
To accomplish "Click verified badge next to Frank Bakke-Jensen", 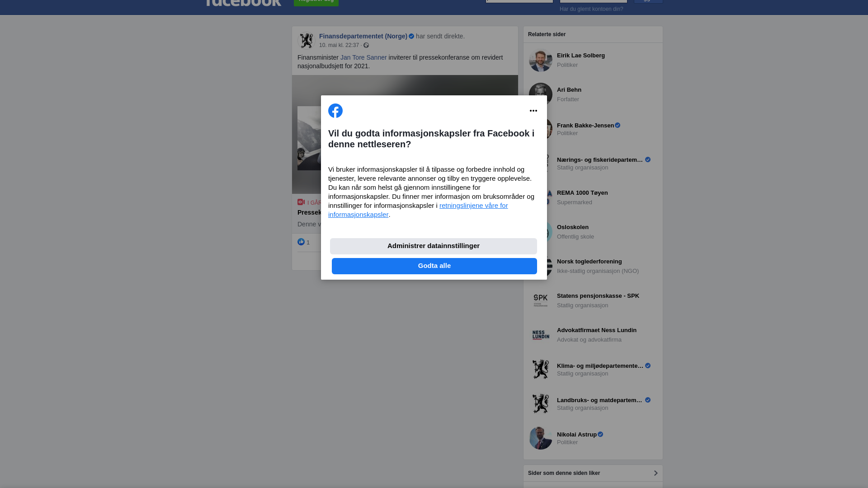I will 618,125.
